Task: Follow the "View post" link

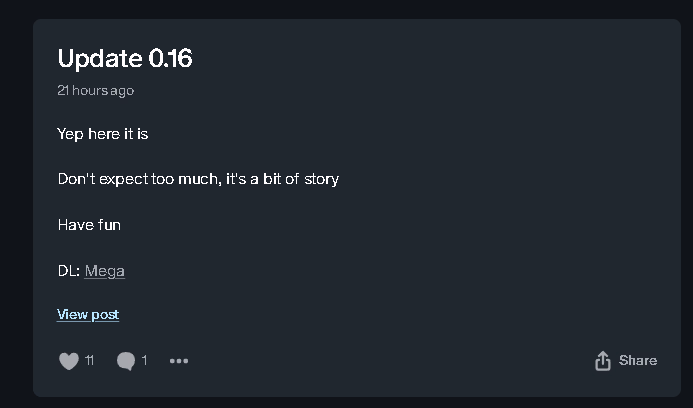Action: coord(88,314)
